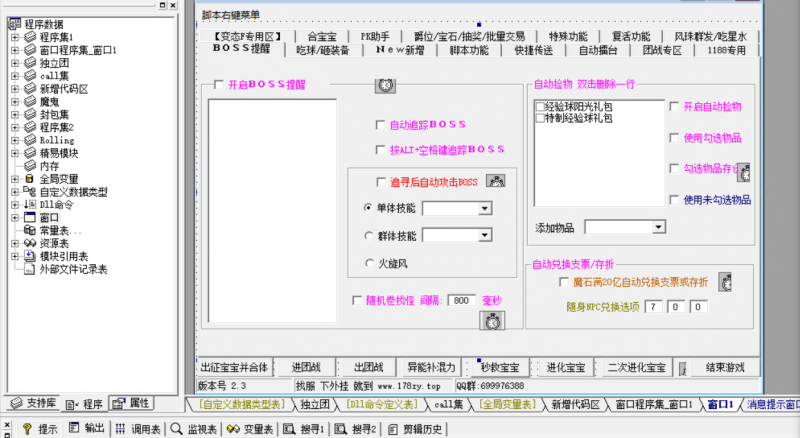Viewport: 800px width, 438px height.
Task: Expand the 窗口程序集_窗口1 tree node
Action: click(x=15, y=50)
